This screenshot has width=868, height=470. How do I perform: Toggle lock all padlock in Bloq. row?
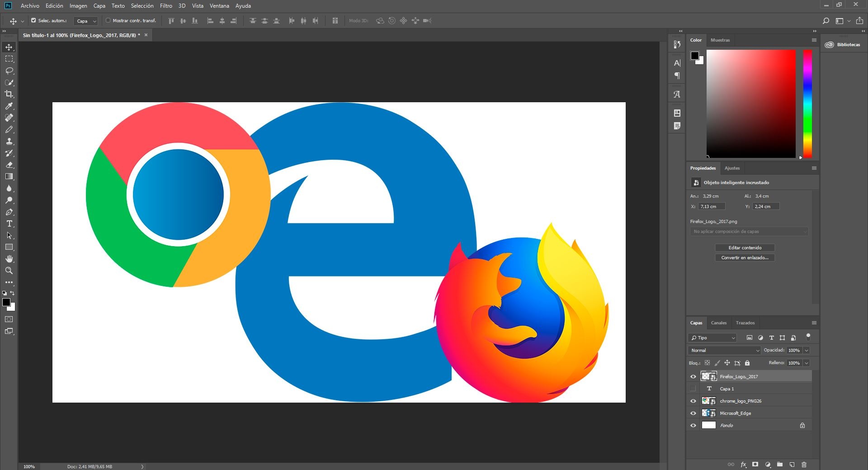click(747, 363)
